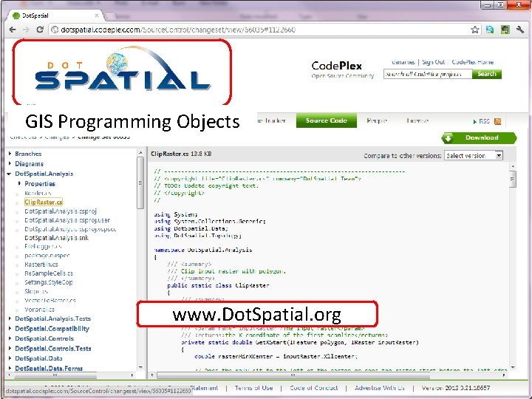Screen dimensions: 532x399
Task: Open the Advertise With Us link
Action: coord(380,388)
